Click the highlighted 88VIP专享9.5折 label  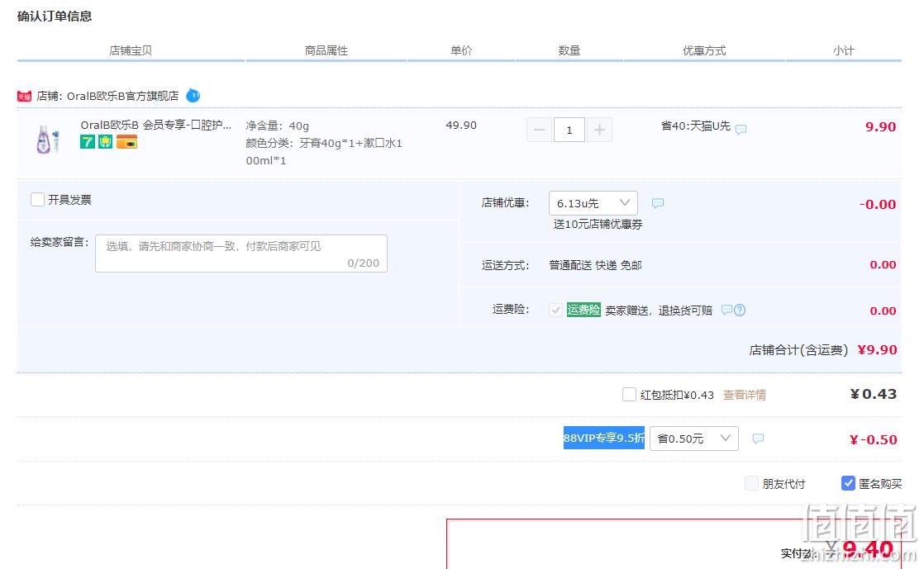[604, 438]
